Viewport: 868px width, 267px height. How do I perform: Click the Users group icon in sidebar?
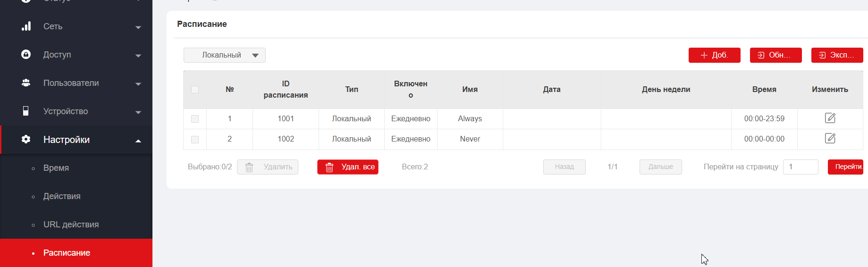(26, 83)
